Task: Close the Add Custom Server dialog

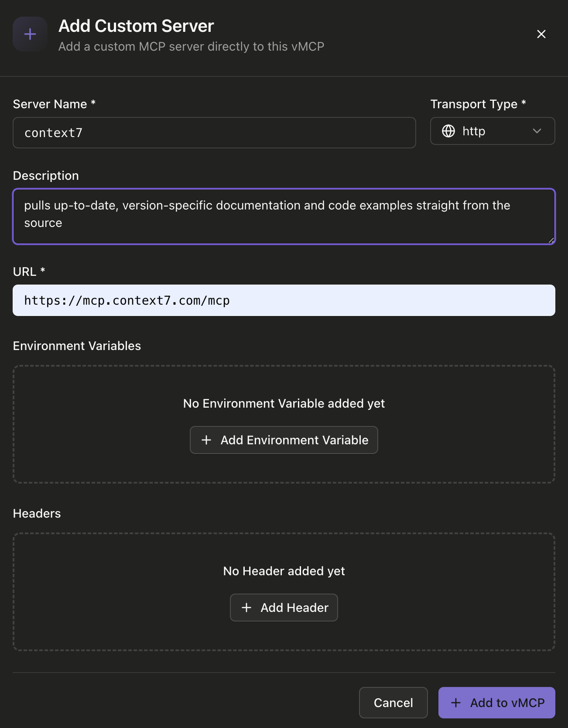Action: coord(541,34)
